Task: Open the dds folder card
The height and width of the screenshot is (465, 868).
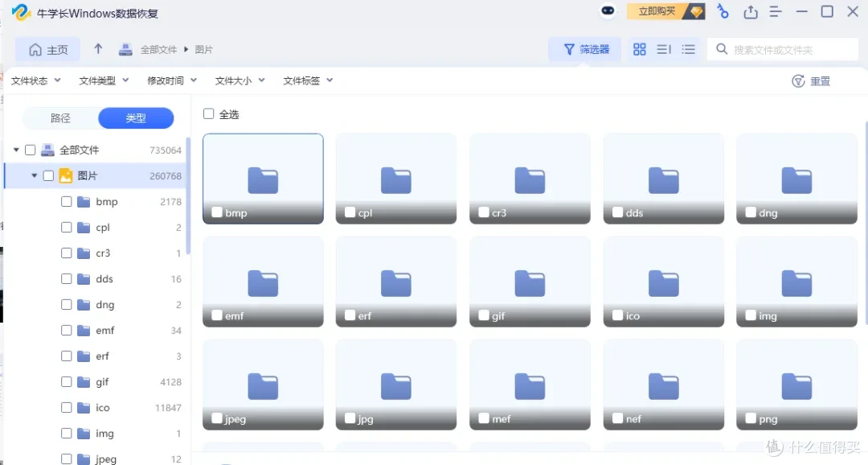Action: 664,179
